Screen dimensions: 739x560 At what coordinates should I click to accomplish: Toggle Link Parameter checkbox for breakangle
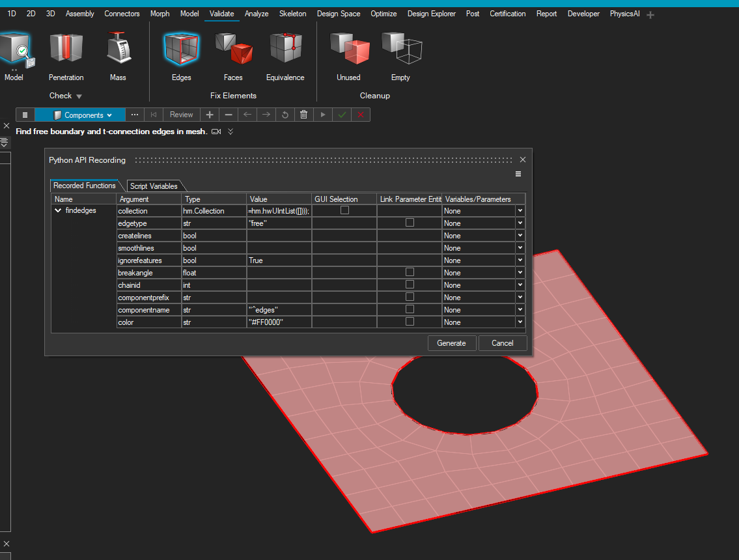click(410, 272)
